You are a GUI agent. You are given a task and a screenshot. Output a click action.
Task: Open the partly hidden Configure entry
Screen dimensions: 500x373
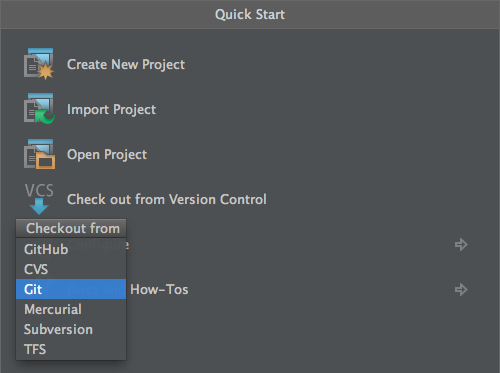128,245
